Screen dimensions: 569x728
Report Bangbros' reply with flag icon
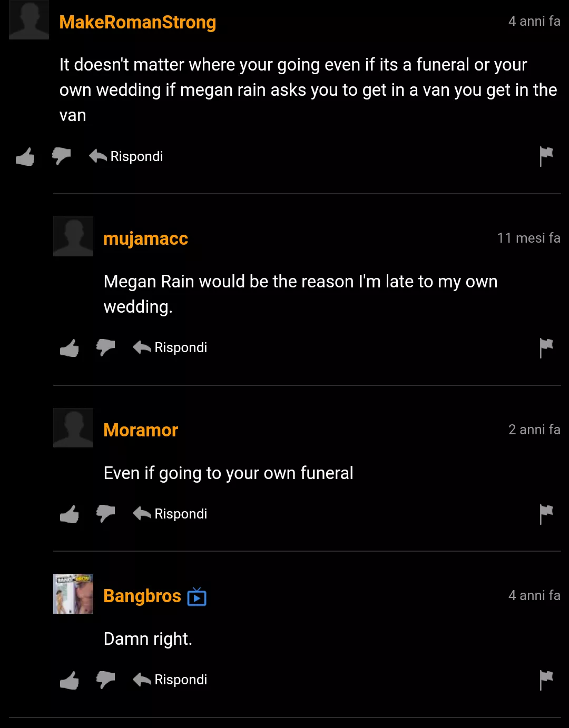coord(546,680)
